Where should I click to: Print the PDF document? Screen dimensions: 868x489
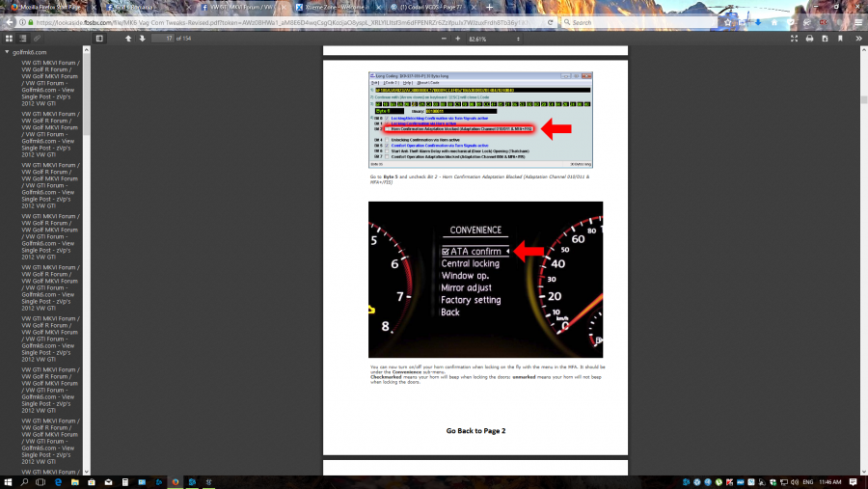click(809, 39)
